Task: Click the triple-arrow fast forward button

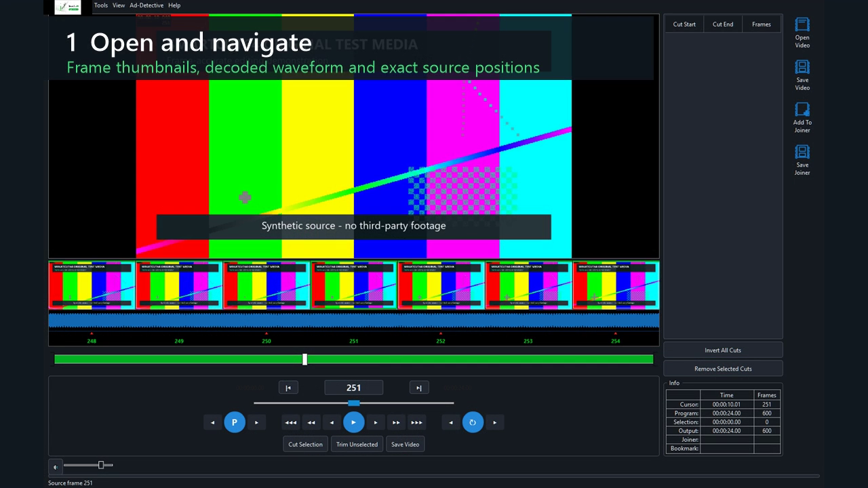Action: (x=417, y=422)
